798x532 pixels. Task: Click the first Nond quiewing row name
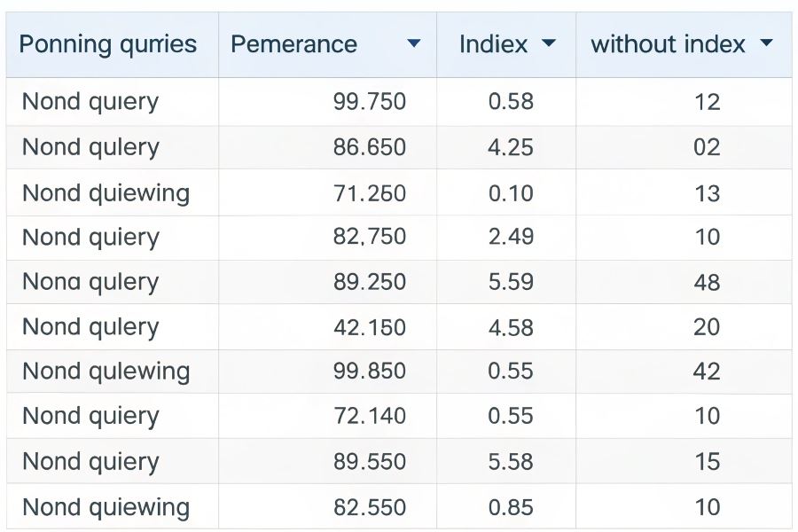tap(106, 192)
